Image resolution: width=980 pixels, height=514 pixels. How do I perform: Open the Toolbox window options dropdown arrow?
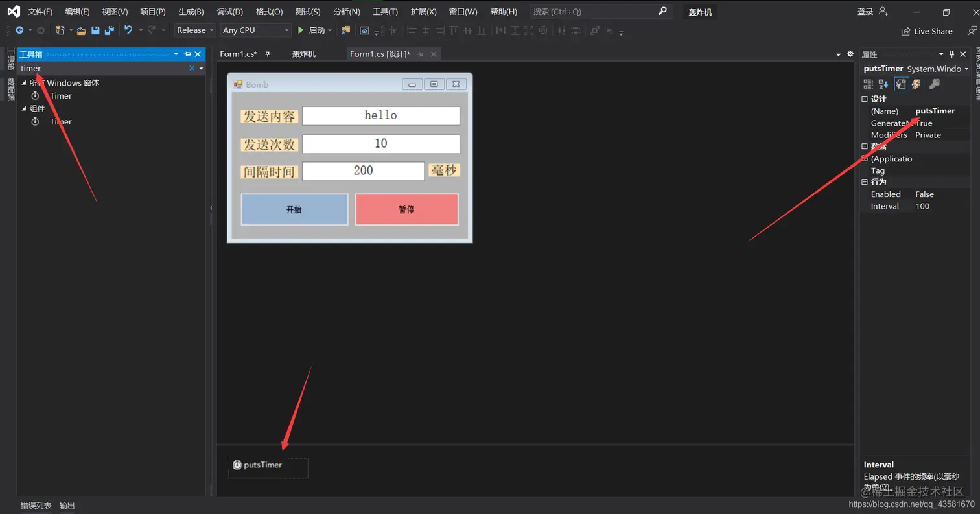(176, 54)
